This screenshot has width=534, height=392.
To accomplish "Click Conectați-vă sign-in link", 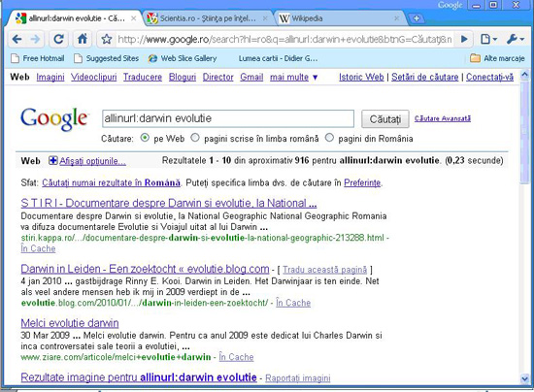I will (489, 78).
